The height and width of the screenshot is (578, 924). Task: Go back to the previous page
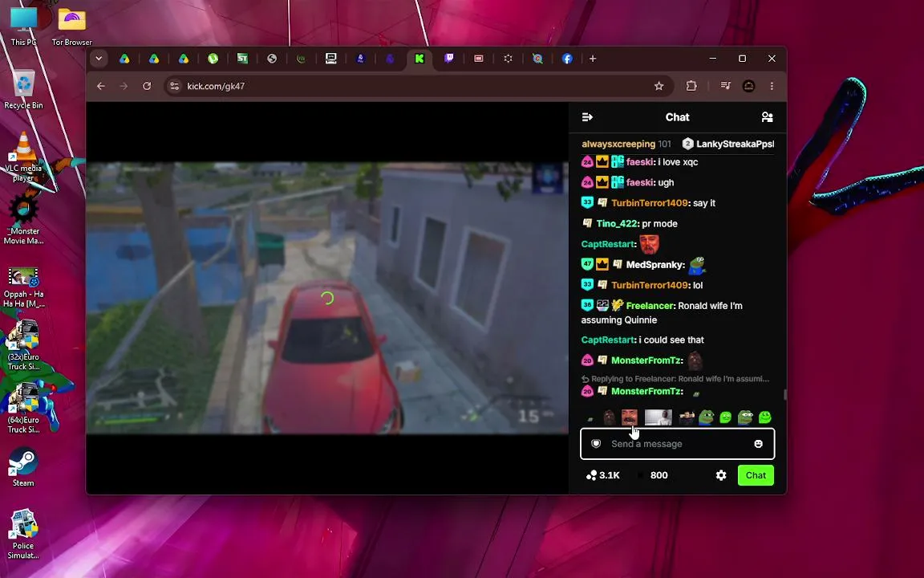(101, 86)
